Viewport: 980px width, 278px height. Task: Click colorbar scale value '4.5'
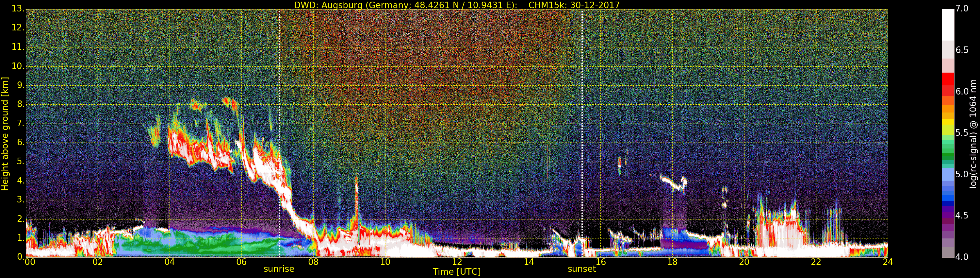pos(962,216)
